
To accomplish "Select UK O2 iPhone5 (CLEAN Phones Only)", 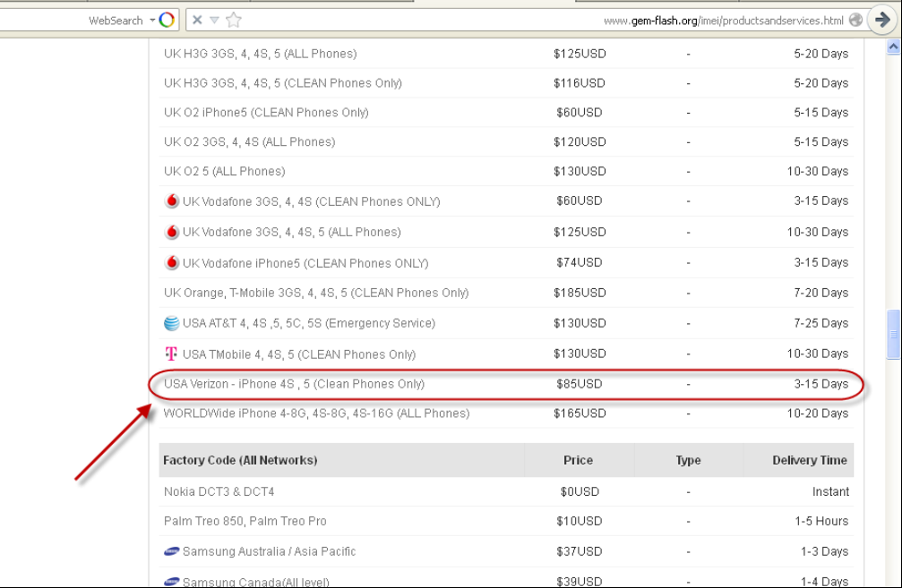I will coord(266,112).
